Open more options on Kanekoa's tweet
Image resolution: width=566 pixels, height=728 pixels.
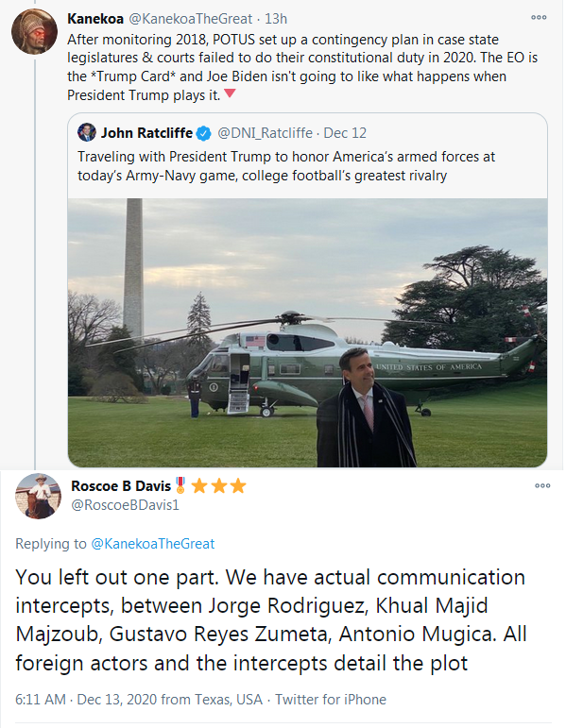(x=539, y=18)
